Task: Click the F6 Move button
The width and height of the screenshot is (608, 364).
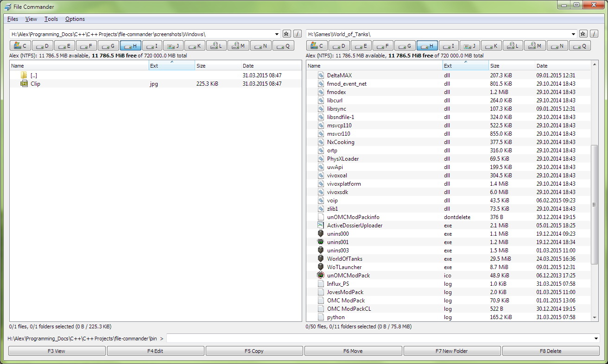Action: pyautogui.click(x=353, y=351)
